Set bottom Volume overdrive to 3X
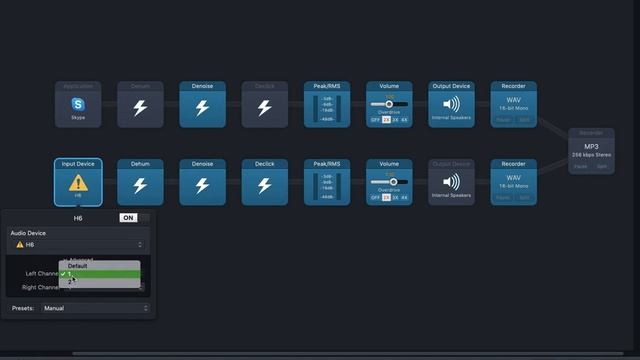Screen dimensions: 640x360 (395, 198)
